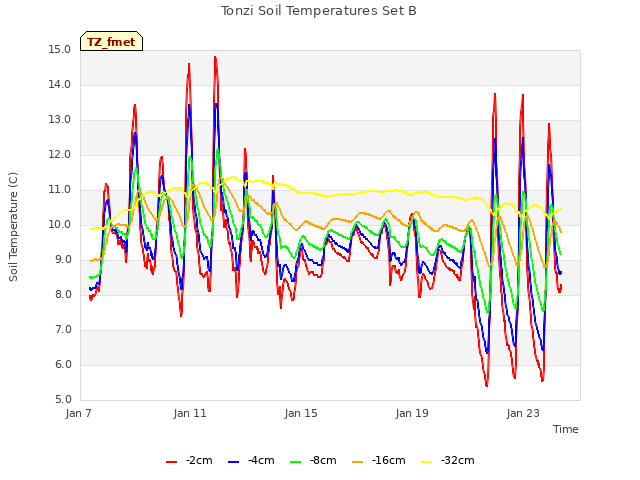The height and width of the screenshot is (480, 640).
Task: Click the 15.0 y-axis tick label
Action: click(60, 49)
